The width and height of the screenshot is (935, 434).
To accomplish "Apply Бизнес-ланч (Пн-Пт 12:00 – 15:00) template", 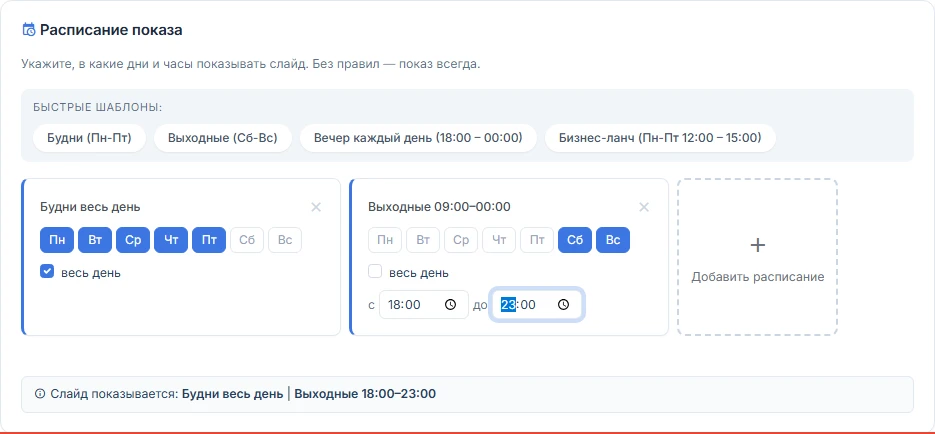I will tap(660, 138).
